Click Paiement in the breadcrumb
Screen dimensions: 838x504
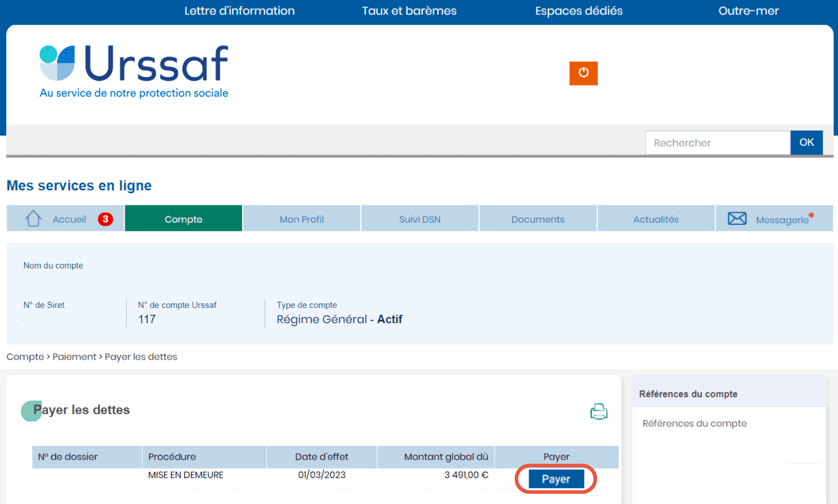[x=74, y=357]
